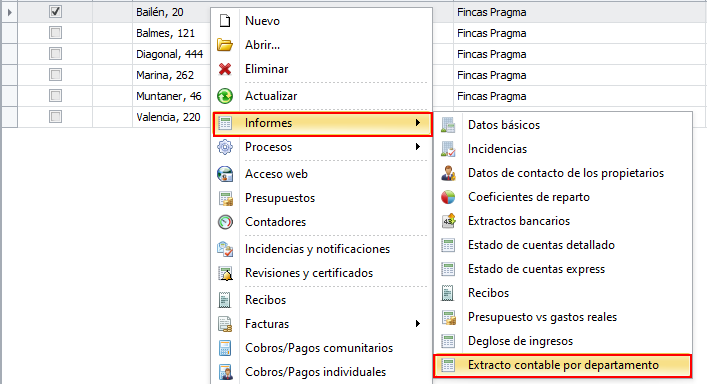Click Fincas Pragma in the Bailén row
The image size is (707, 384).
pos(491,12)
